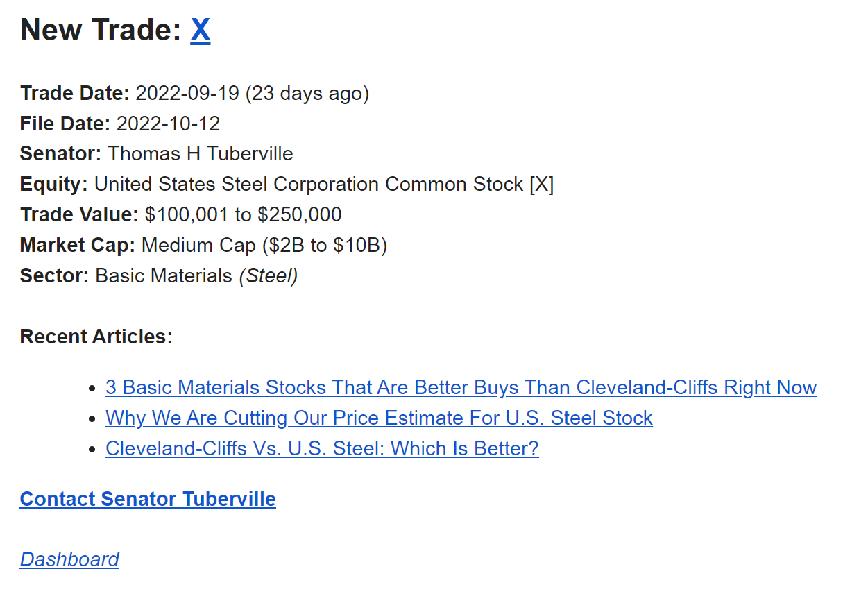
Task: Click trade value $100,001 to $250,000
Action: click(x=243, y=215)
